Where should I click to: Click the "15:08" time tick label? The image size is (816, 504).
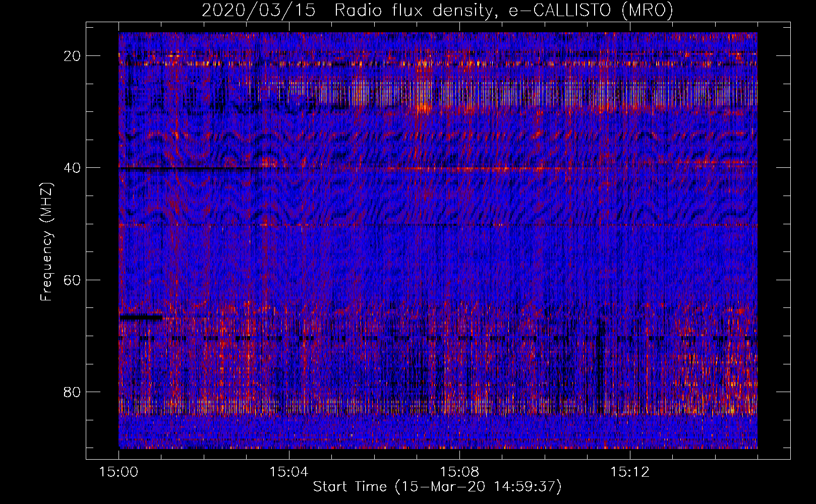coord(459,472)
